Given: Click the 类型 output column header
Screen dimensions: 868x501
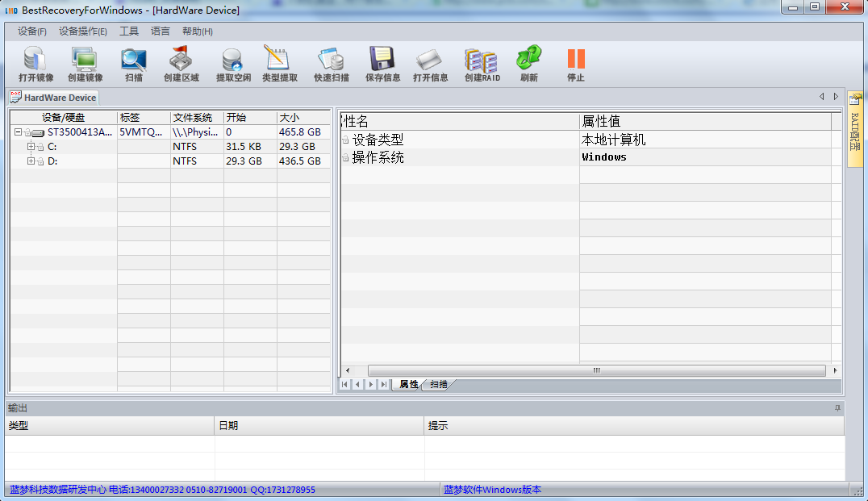Looking at the screenshot, I should [x=110, y=426].
